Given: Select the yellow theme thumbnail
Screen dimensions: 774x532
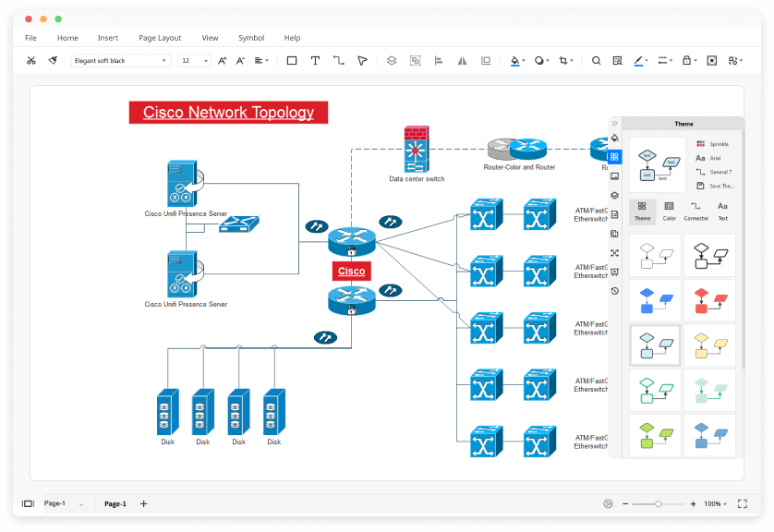Looking at the screenshot, I should click(709, 345).
